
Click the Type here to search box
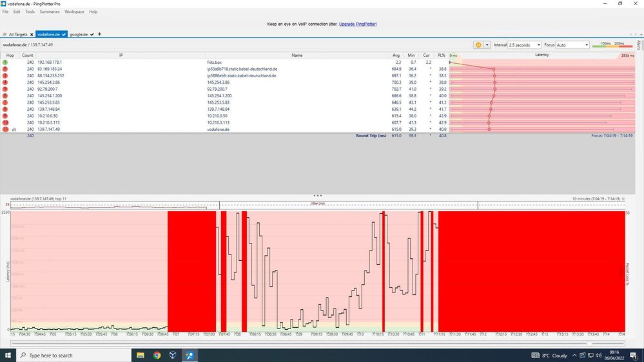[x=74, y=355]
